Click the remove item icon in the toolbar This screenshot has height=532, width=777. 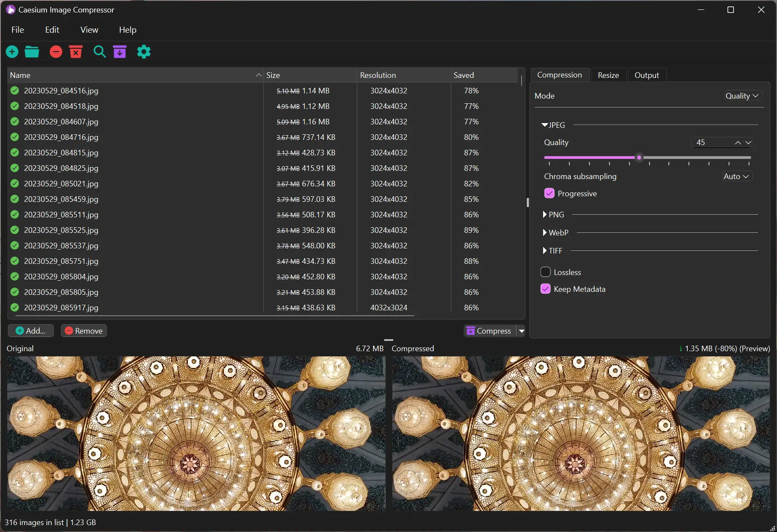pos(56,52)
